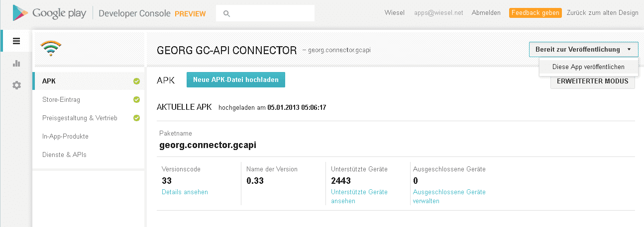Click the GEORG GC-API CONNECTOR heading

click(x=226, y=50)
